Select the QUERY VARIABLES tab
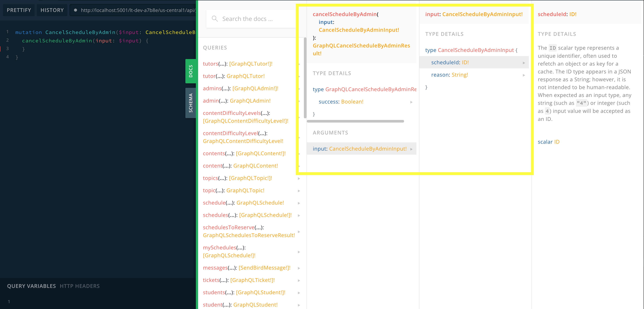The height and width of the screenshot is (309, 644). point(31,286)
